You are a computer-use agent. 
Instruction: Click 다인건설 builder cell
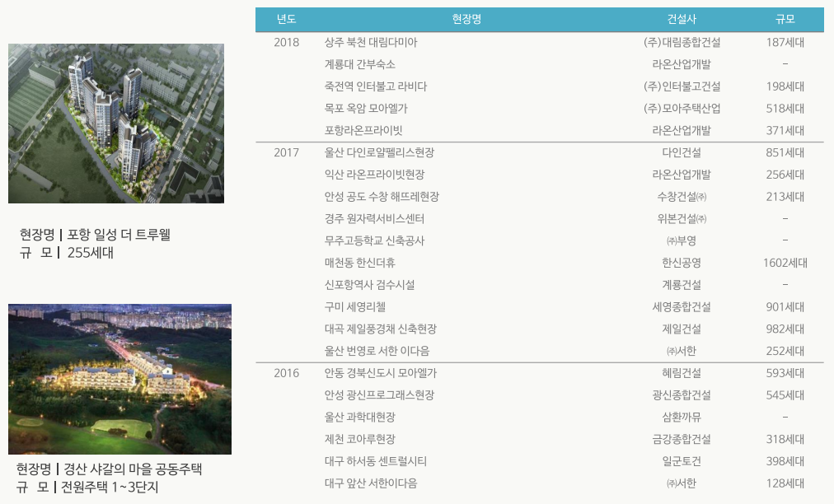point(682,152)
